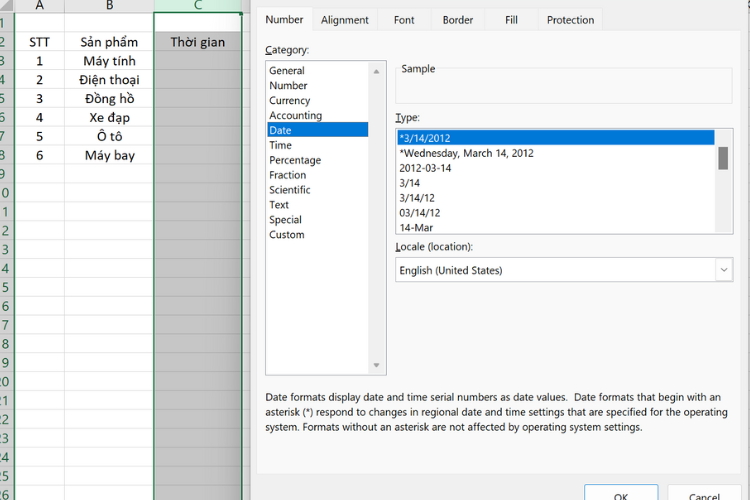Select Text category
The width and height of the screenshot is (750, 500).
tap(318, 205)
